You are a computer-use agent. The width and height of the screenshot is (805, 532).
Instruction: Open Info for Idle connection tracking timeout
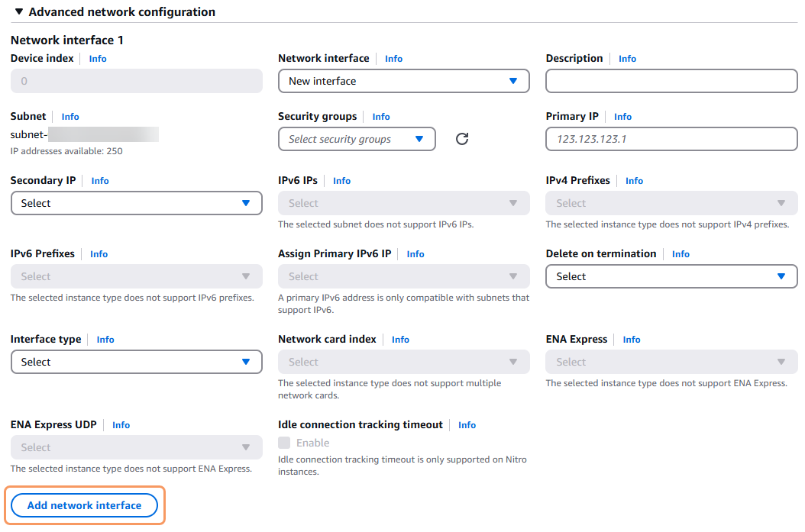467,425
